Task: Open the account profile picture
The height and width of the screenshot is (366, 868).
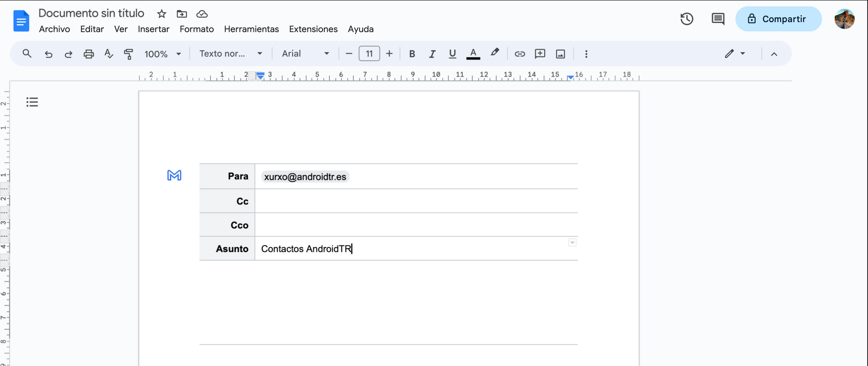Action: [x=844, y=19]
